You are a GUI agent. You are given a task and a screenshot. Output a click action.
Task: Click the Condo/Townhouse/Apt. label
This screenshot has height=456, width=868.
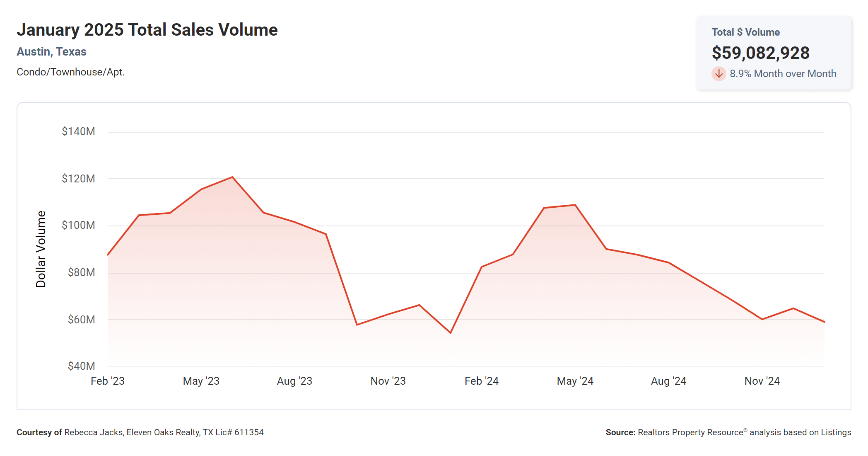point(70,72)
